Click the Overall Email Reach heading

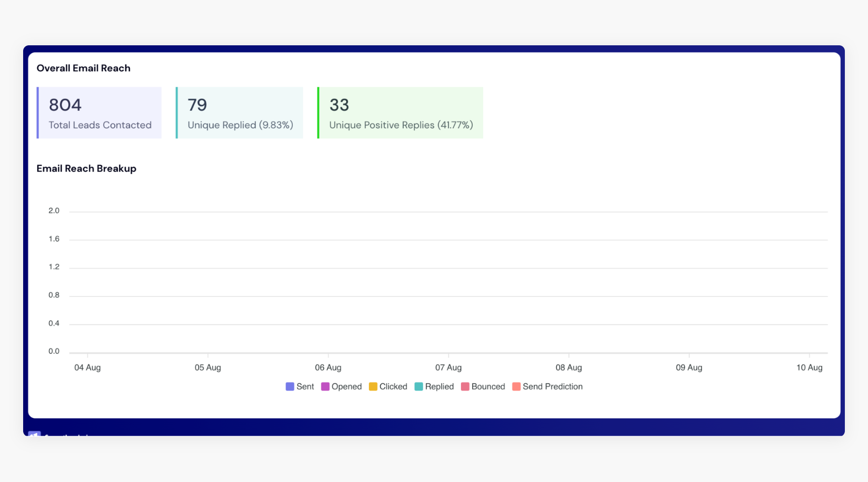point(83,68)
